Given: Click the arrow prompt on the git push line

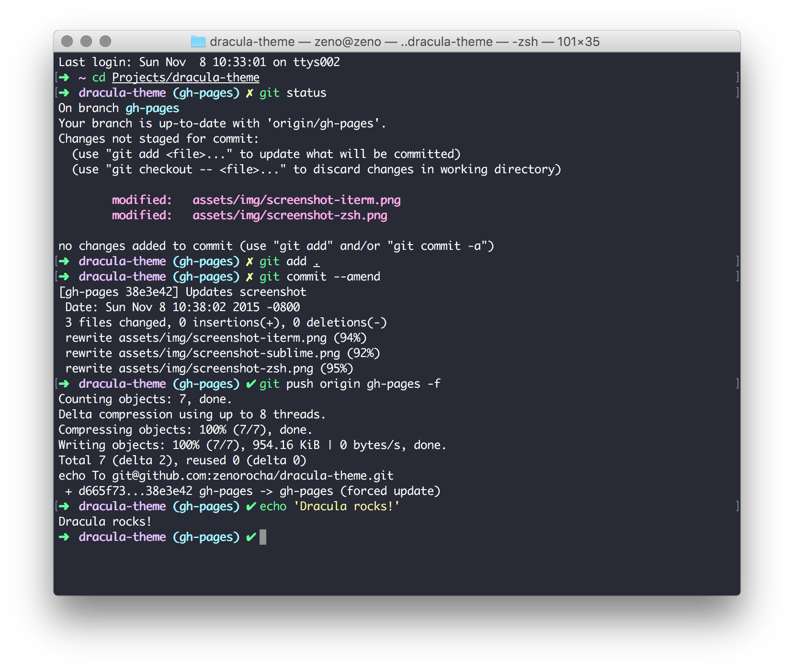Looking at the screenshot, I should (64, 383).
